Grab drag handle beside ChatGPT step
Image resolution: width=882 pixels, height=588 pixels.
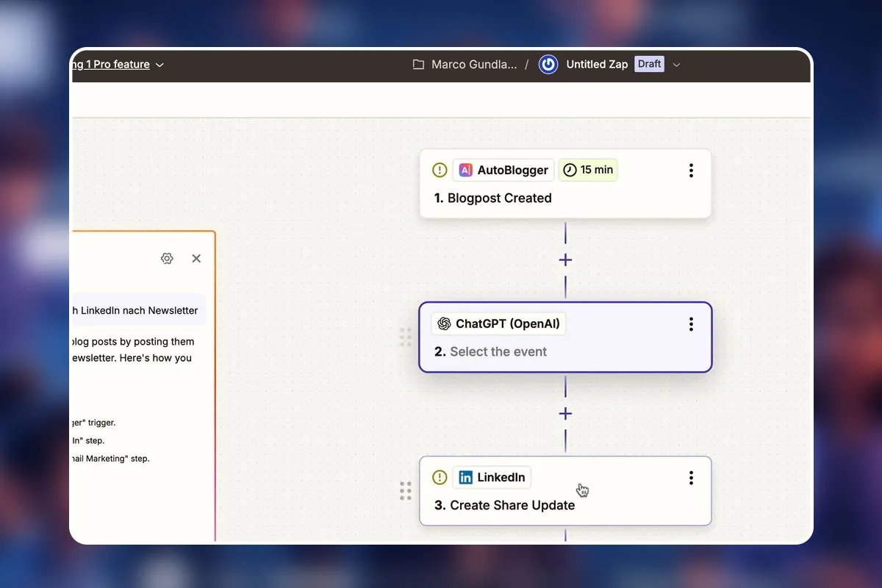405,337
